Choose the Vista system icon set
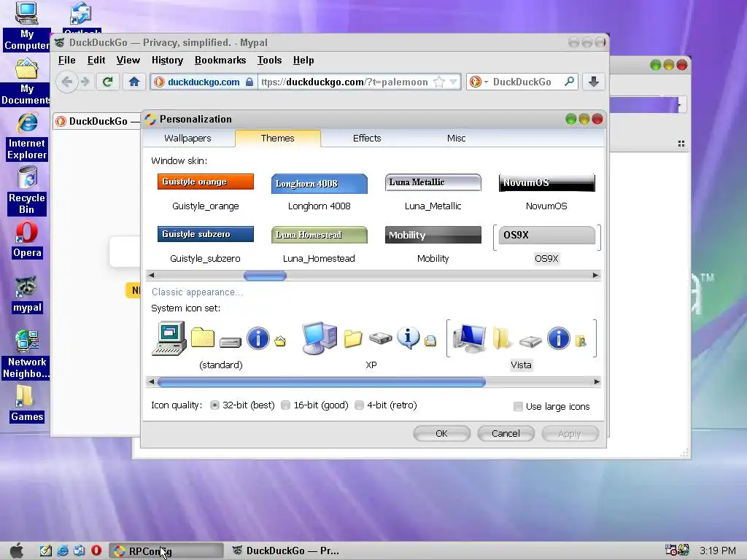 pos(521,345)
